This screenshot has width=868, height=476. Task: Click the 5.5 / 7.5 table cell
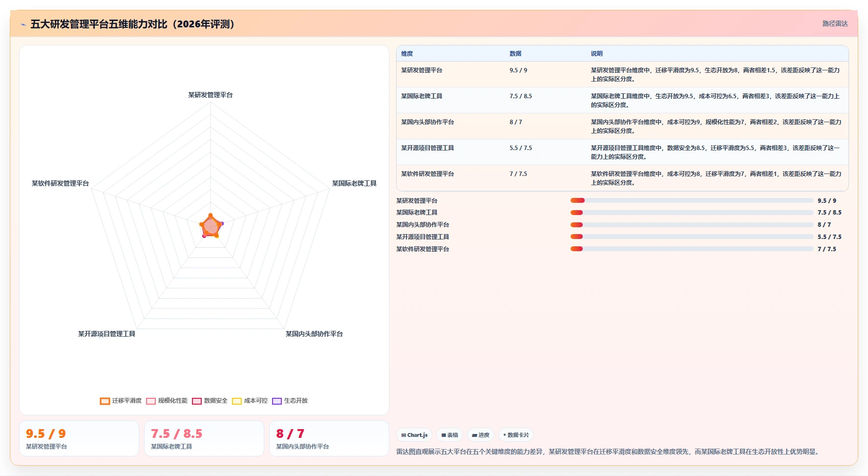(x=521, y=148)
